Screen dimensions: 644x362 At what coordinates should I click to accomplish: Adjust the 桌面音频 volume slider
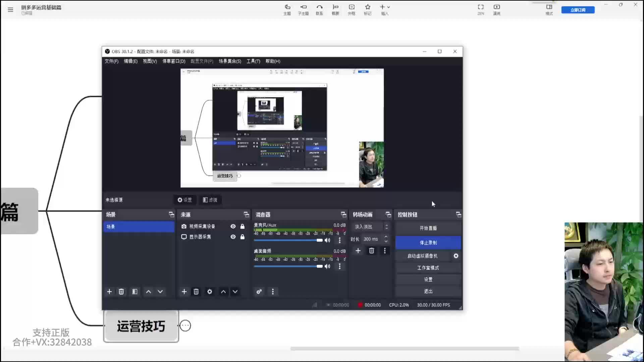[288, 266]
